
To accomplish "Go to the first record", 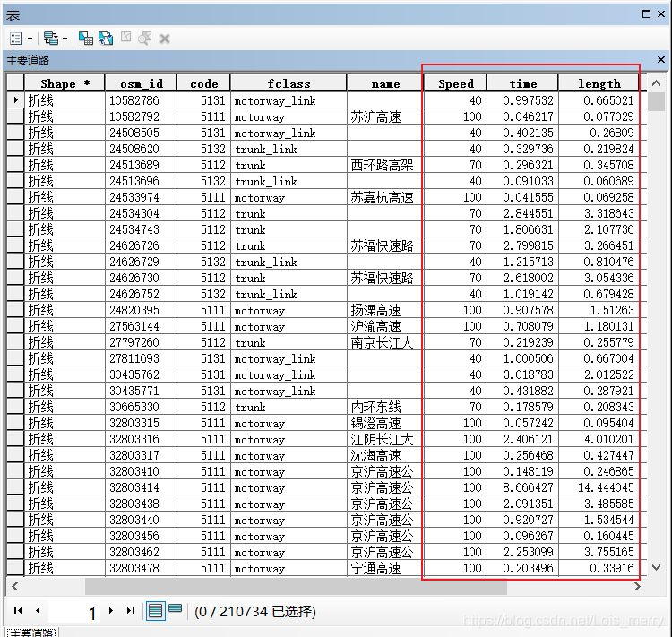I will (x=18, y=610).
